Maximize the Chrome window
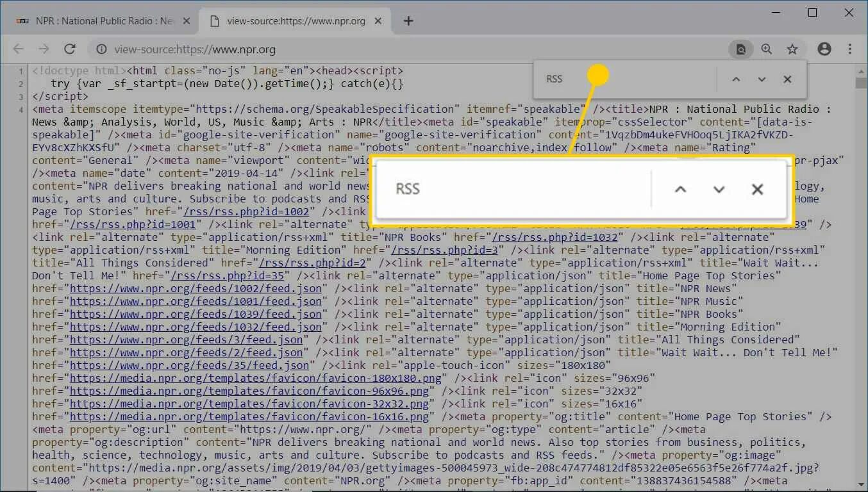Screen dimensions: 868x492 813,13
